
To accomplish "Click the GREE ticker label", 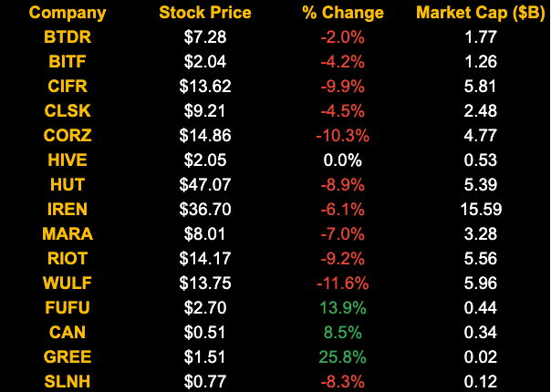I will [68, 357].
